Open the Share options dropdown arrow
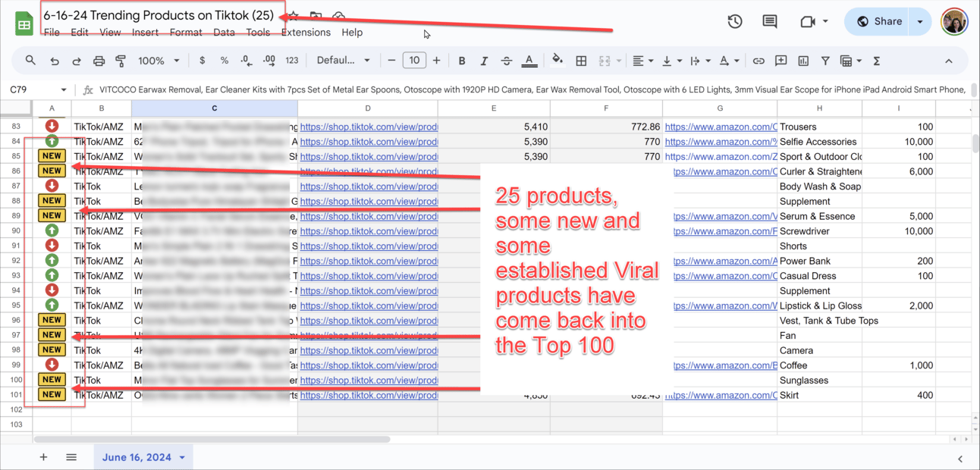The height and width of the screenshot is (470, 980). [x=920, y=22]
